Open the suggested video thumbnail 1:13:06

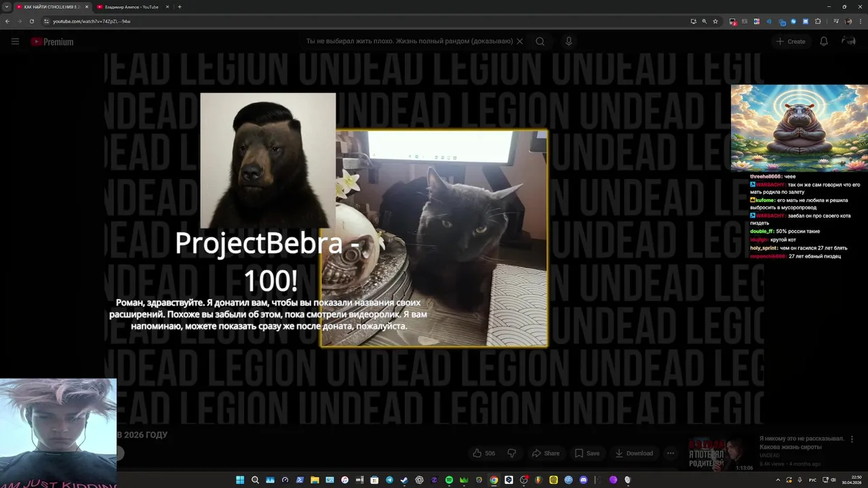point(721,453)
